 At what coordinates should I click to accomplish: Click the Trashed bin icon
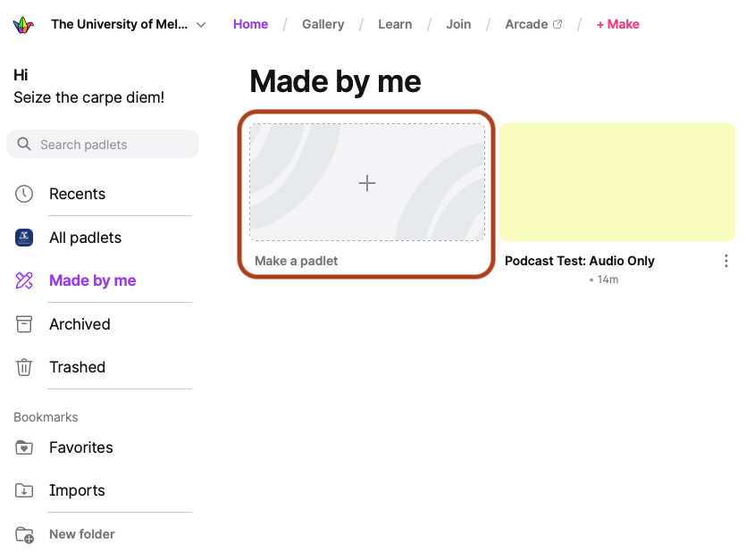point(24,367)
